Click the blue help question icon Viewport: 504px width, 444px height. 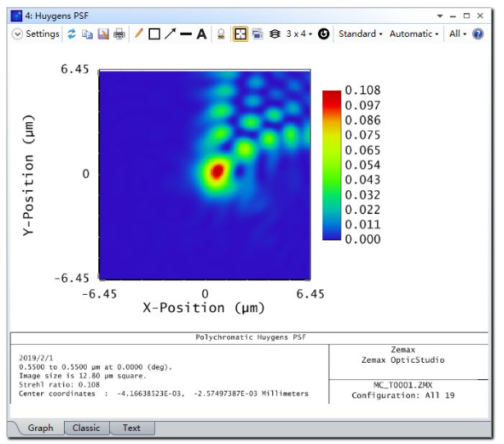478,34
